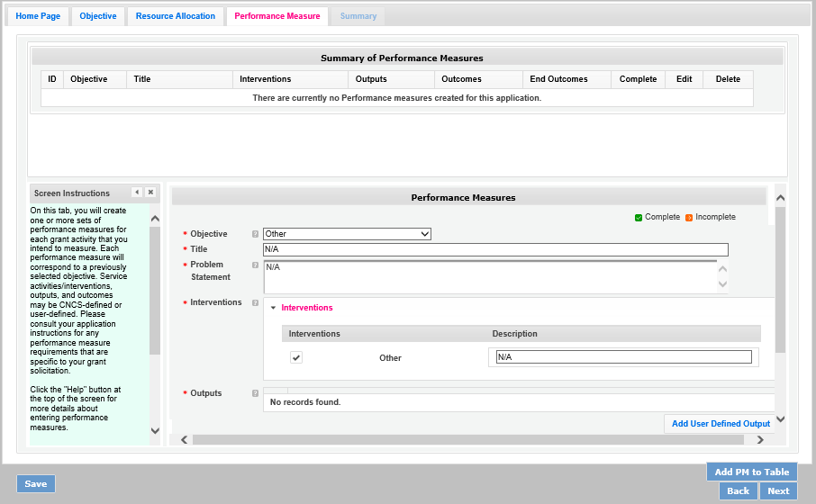816x504 pixels.
Task: Click the Screen Instructions panel title
Action: click(x=72, y=193)
